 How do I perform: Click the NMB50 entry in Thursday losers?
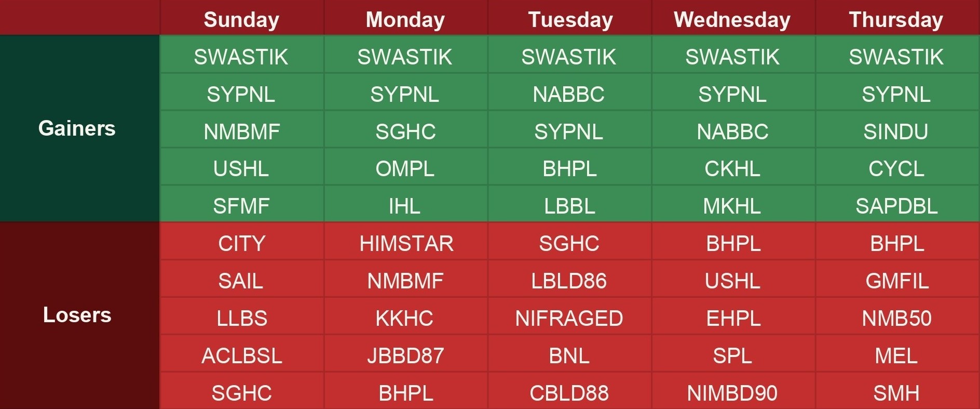coord(896,319)
